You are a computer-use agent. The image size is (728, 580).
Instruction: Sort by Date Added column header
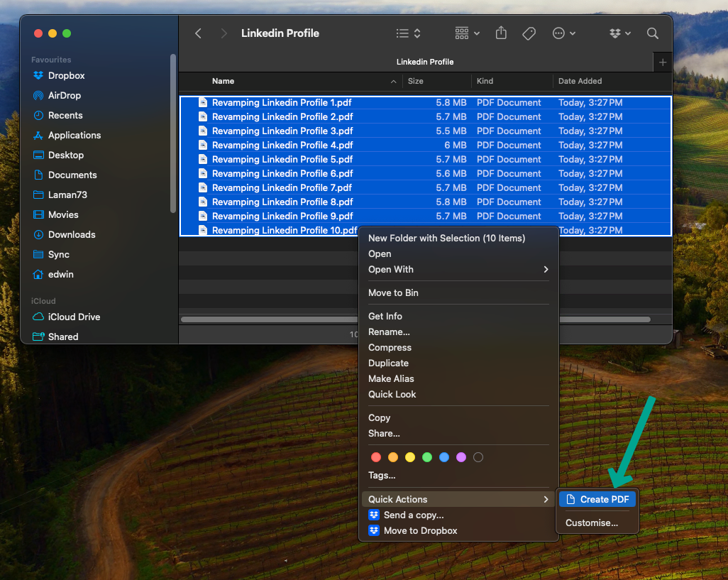580,81
